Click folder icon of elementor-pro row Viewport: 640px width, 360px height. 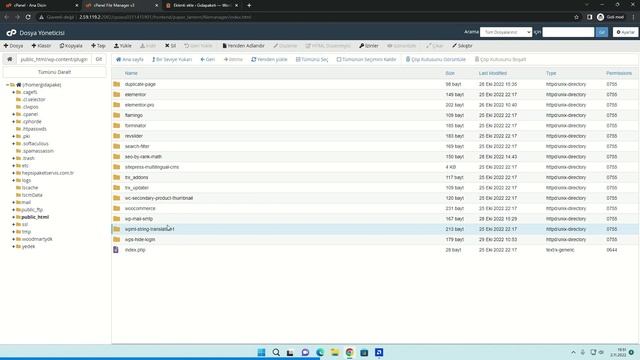[x=117, y=105]
